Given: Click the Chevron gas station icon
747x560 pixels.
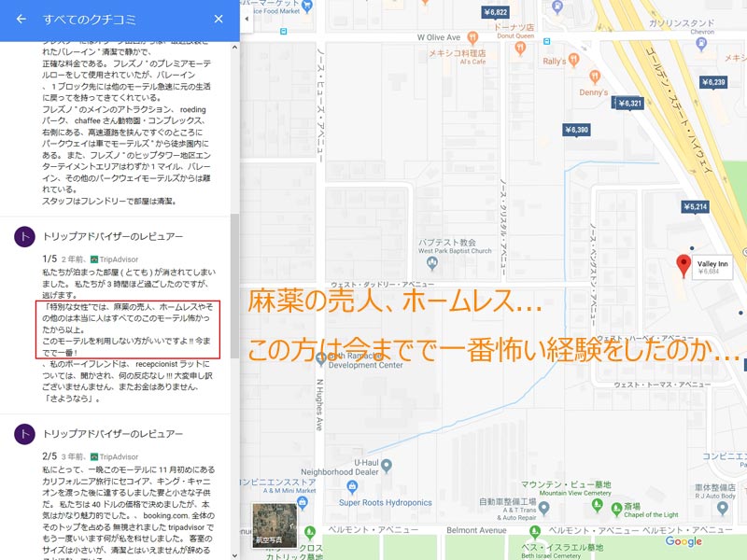Looking at the screenshot, I should tap(701, 44).
